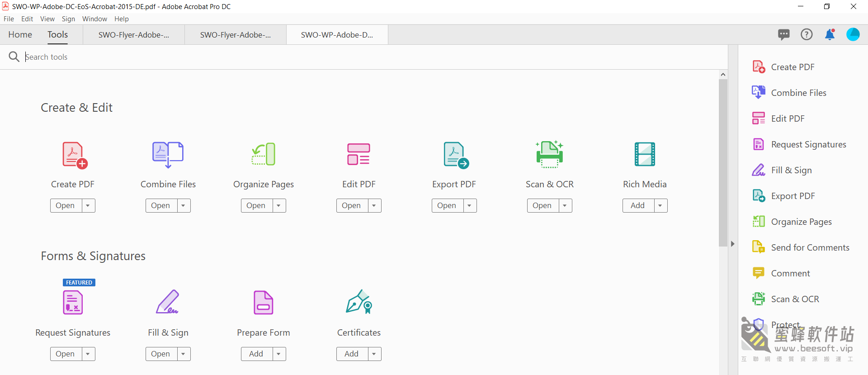
Task: Click Add button under Prepare Form
Action: coord(257,354)
